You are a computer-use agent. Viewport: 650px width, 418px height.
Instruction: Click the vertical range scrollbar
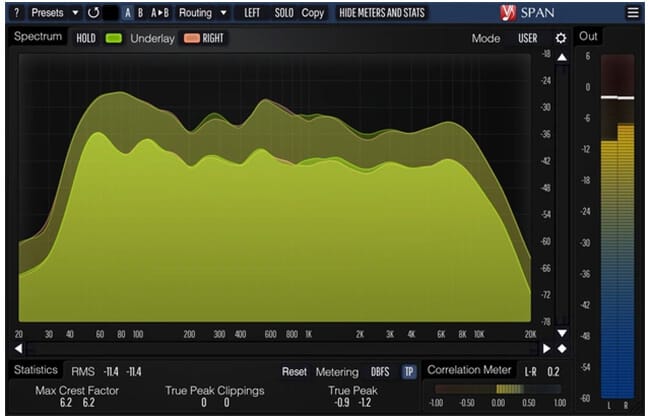tap(562, 195)
